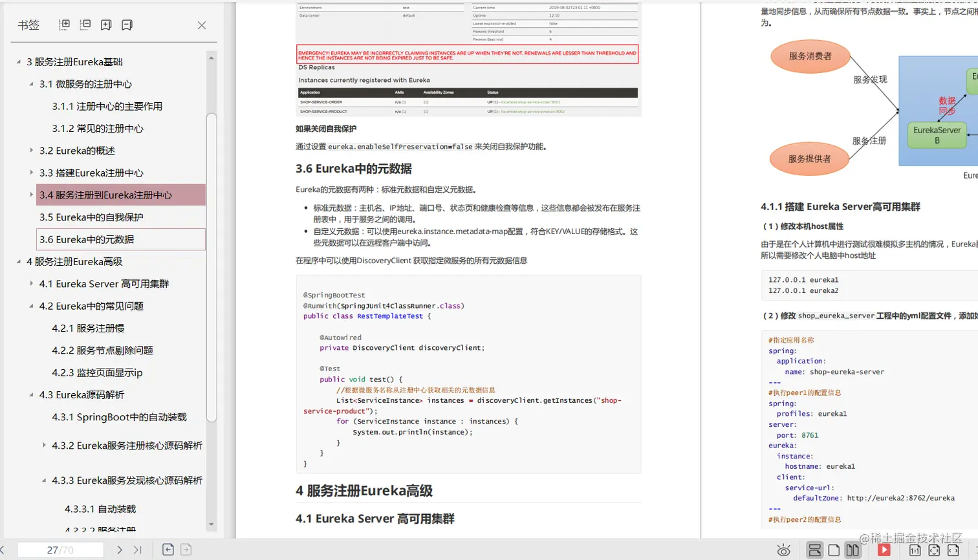Image resolution: width=978 pixels, height=560 pixels.
Task: Expand all bookmarks in the 书签 panel
Action: [x=64, y=25]
